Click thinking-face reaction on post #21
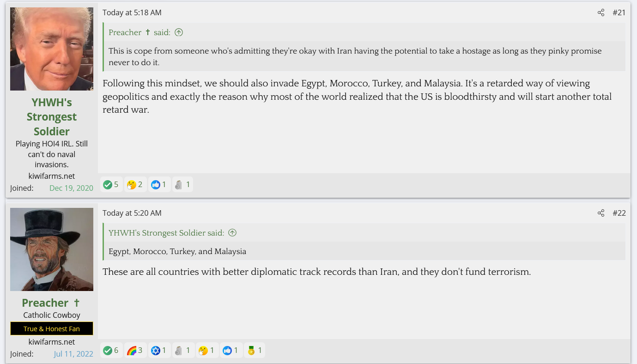This screenshot has height=364, width=637. tap(135, 185)
